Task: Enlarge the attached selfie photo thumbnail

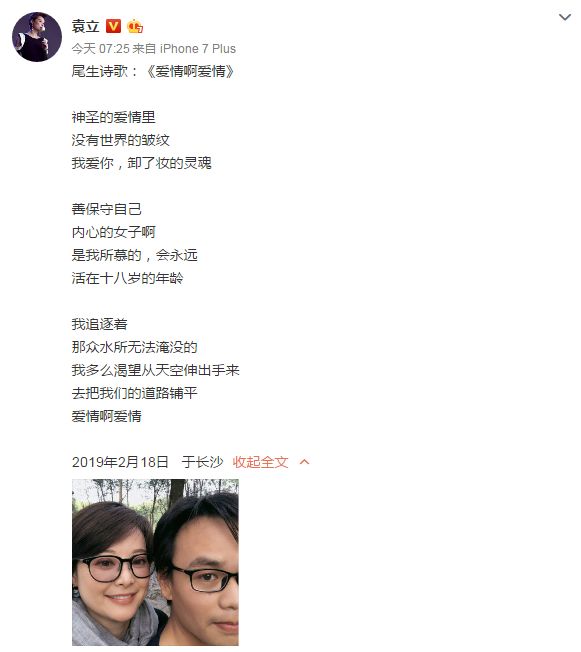Action: tap(155, 562)
